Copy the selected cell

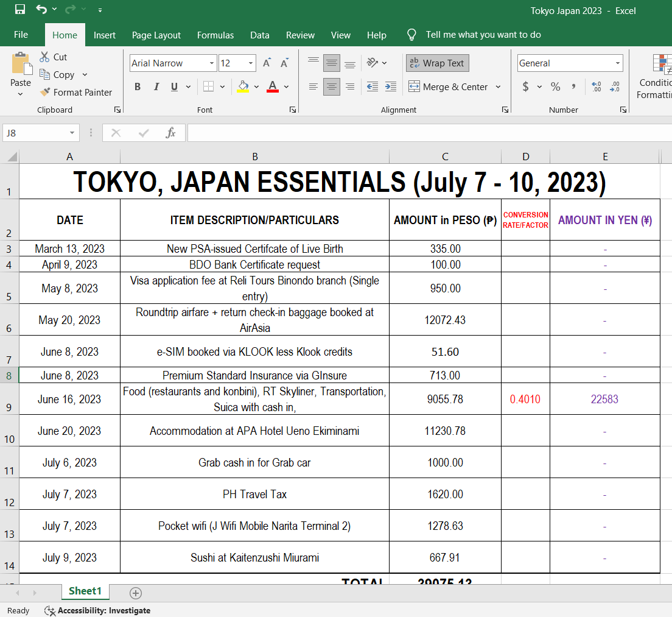[57, 74]
